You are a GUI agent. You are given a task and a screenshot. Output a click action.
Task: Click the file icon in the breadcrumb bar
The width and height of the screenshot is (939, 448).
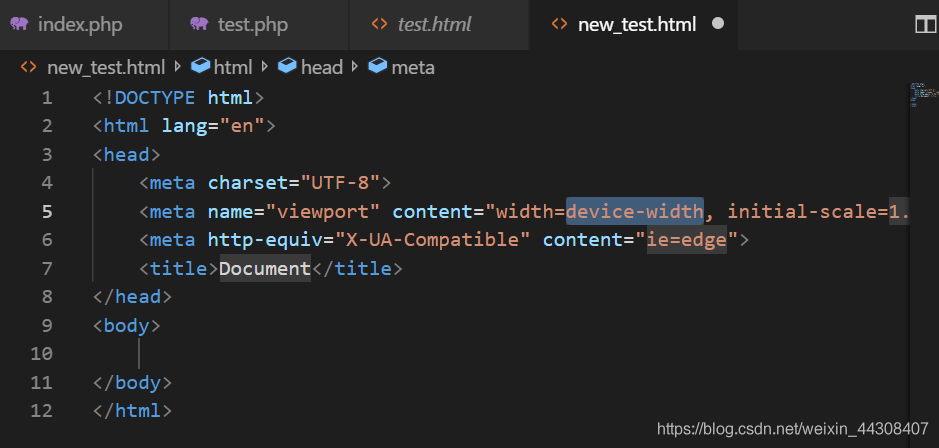29,68
